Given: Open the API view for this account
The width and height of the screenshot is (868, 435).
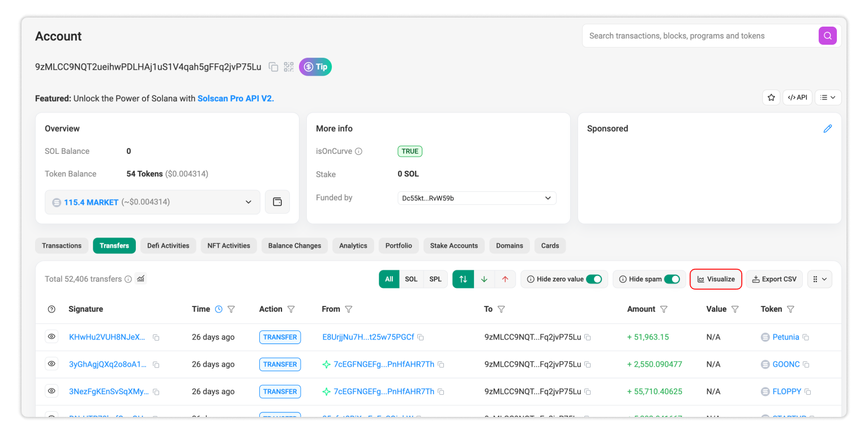Looking at the screenshot, I should (x=797, y=97).
